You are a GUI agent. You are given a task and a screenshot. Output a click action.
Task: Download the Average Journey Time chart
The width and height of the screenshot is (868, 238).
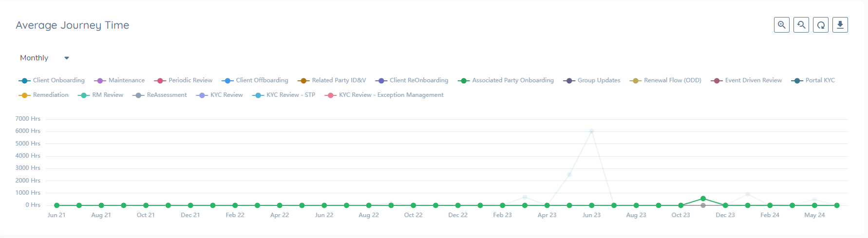click(840, 25)
